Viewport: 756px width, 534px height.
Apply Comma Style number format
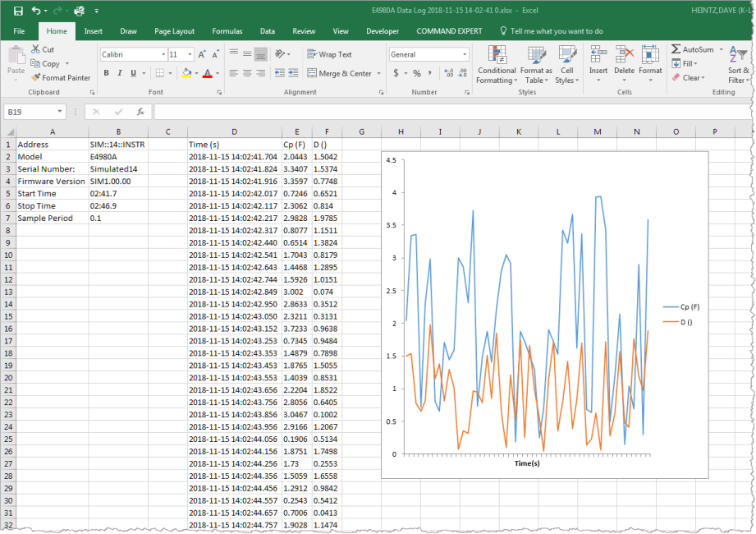coord(429,73)
